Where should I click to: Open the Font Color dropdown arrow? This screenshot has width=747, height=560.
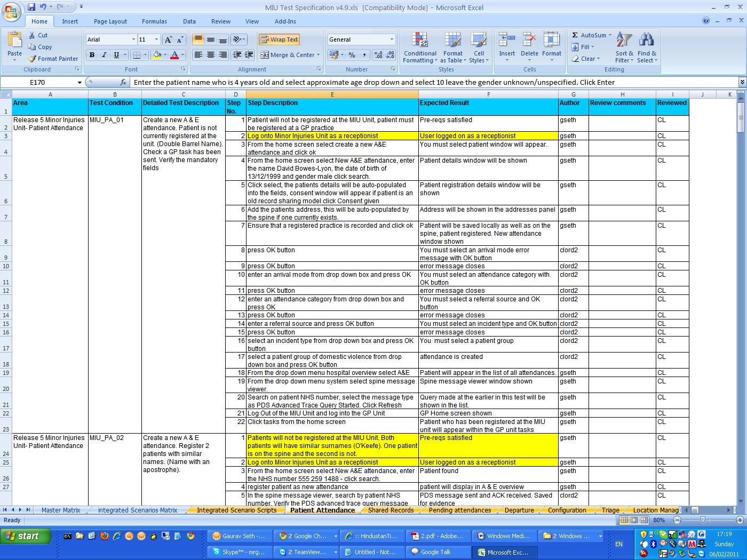182,55
